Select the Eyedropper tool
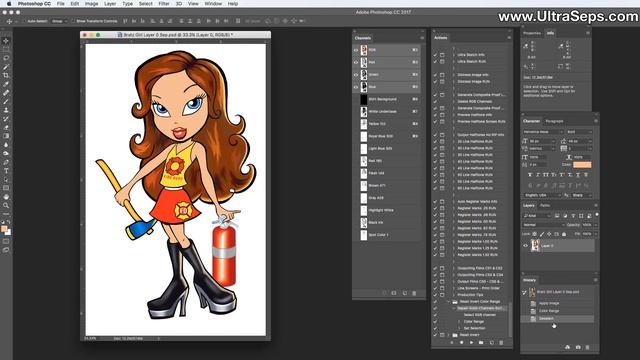 point(6,84)
